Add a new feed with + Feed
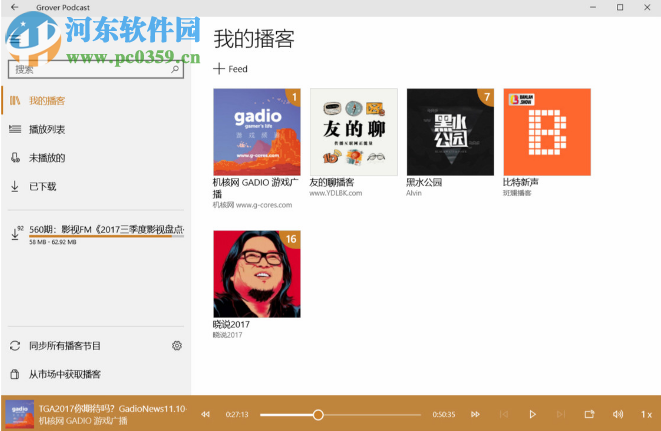 point(230,69)
